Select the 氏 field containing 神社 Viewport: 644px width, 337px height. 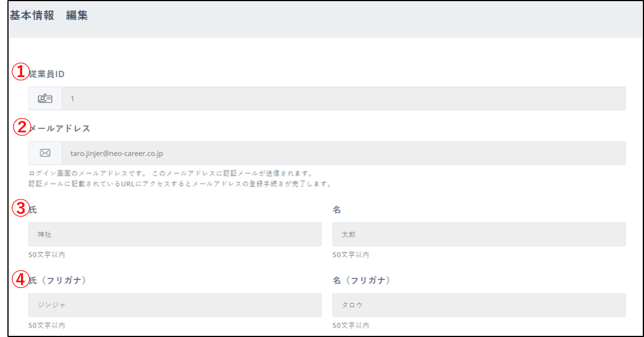click(x=174, y=234)
